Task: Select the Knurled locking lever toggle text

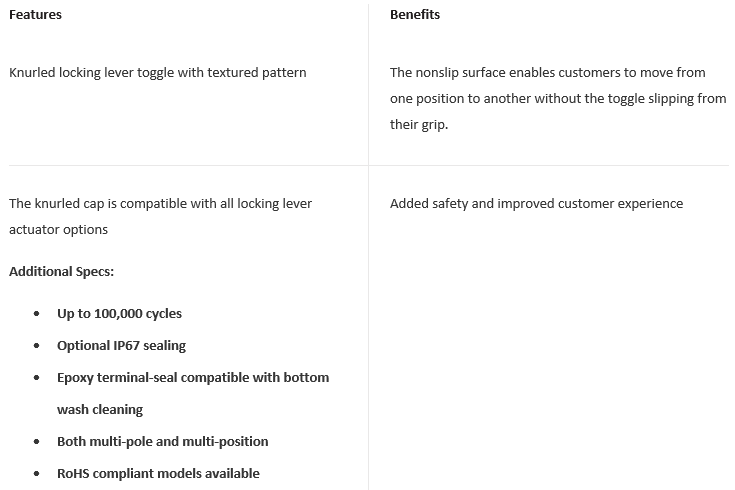Action: point(158,73)
